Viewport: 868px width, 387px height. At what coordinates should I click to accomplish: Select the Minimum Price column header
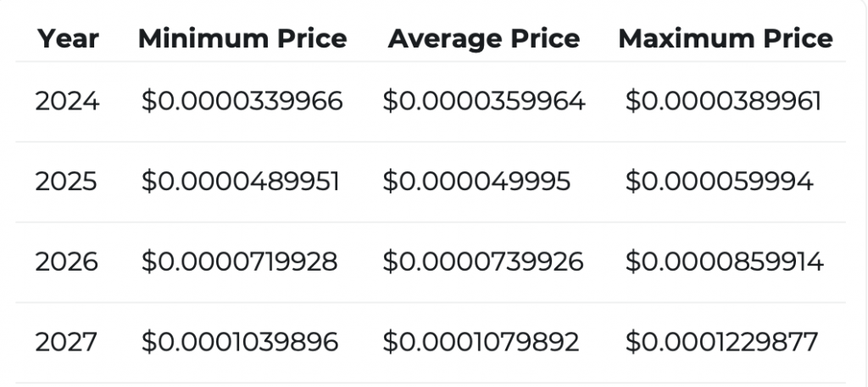click(x=242, y=39)
